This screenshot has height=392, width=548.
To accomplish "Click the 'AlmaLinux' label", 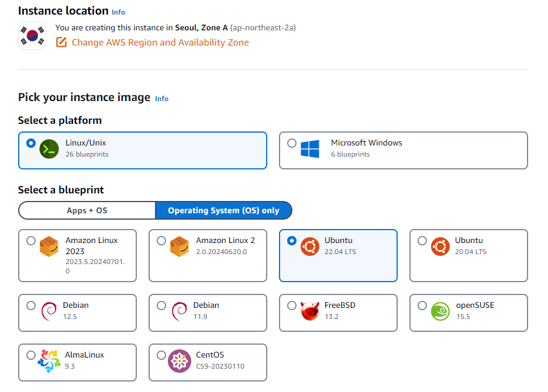I will (x=85, y=355).
